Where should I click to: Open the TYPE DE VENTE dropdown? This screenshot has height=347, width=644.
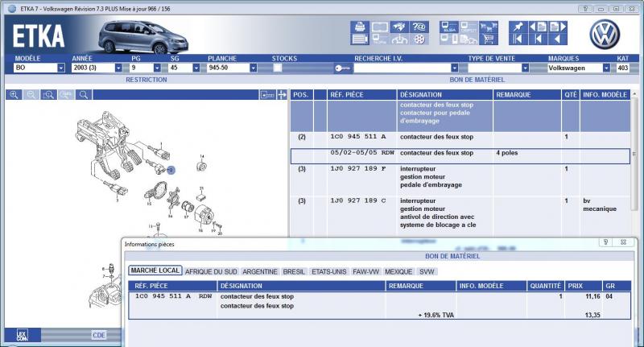point(525,68)
